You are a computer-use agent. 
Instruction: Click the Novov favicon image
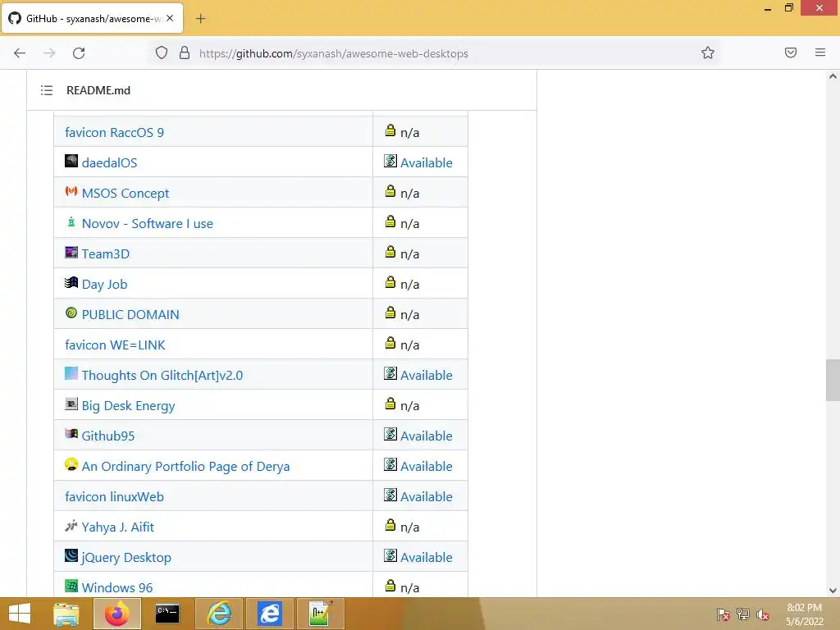tap(71, 221)
